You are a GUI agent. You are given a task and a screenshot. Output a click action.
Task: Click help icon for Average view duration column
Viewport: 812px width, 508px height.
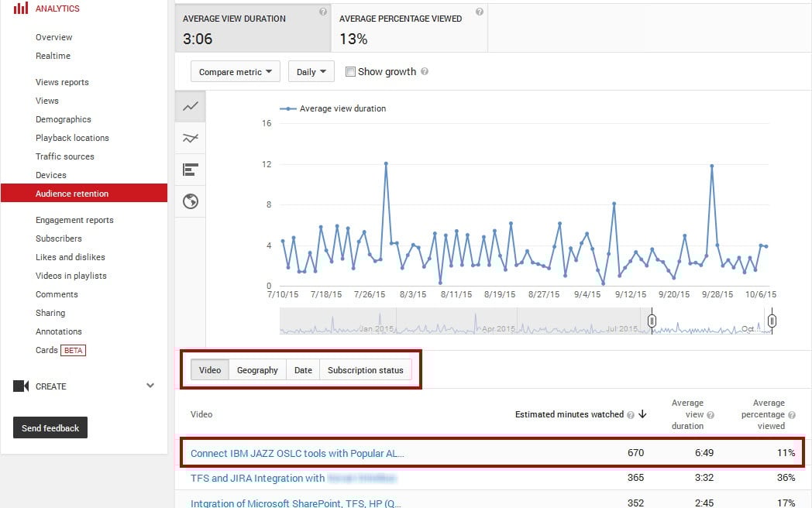(710, 415)
